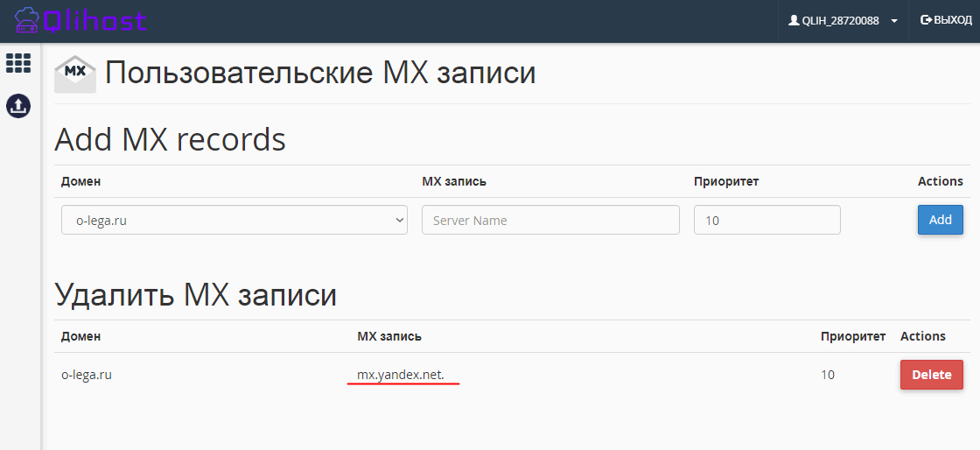Click the user silhouette icon in header

click(x=794, y=21)
